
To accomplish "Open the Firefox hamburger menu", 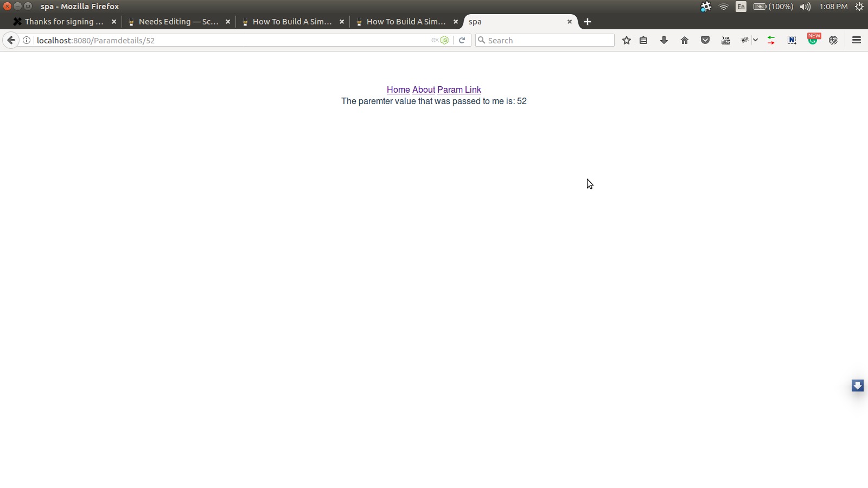I will (857, 40).
